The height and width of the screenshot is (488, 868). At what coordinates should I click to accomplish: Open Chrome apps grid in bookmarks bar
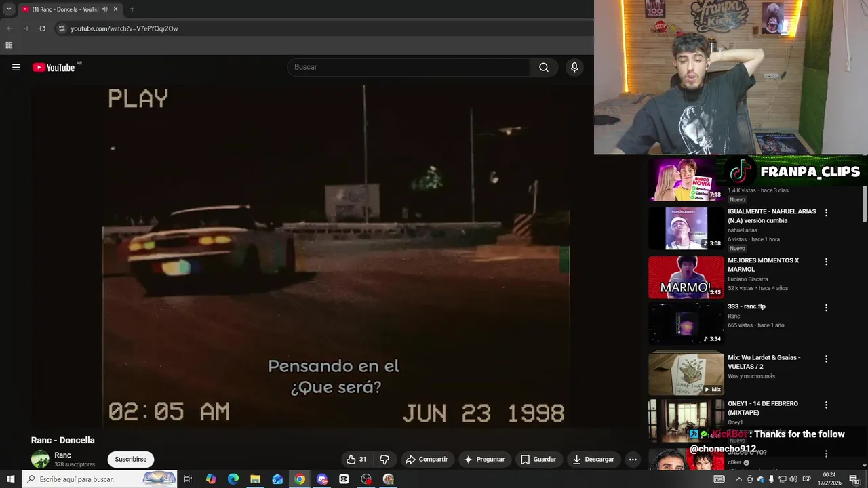coord(9,45)
